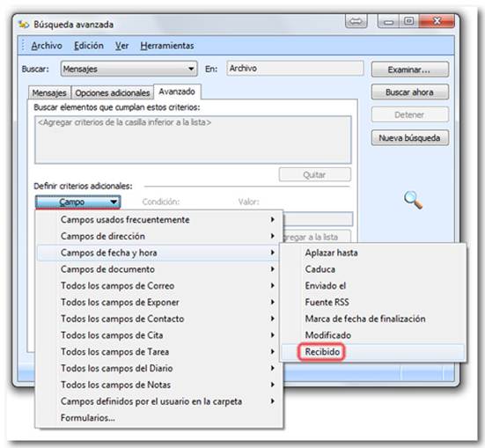485x448 pixels.
Task: Open the Herramientas menu
Action: click(x=167, y=46)
